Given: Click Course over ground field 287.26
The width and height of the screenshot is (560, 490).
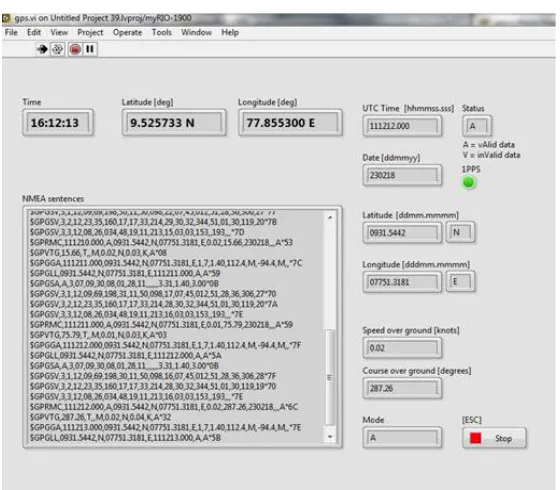Looking at the screenshot, I should click(402, 388).
